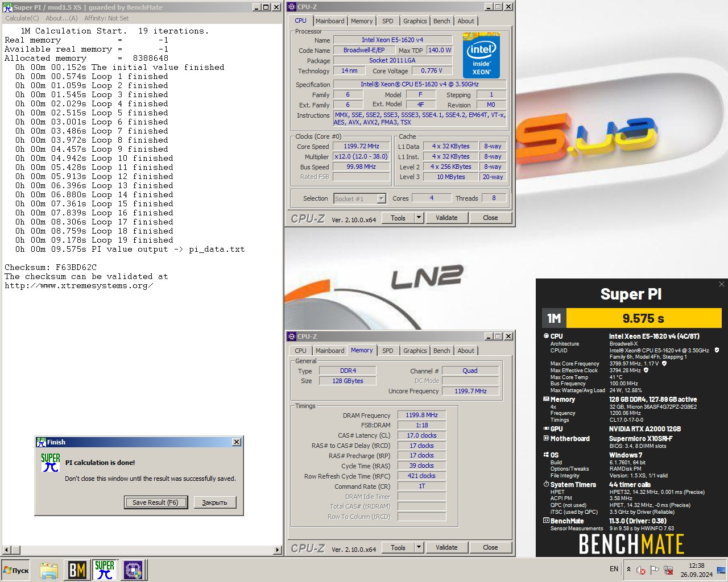The image size is (728, 582).
Task: Click the Super PI title bar icon
Action: coord(8,7)
